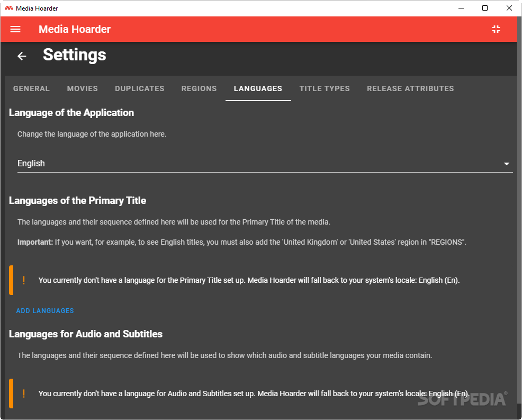The width and height of the screenshot is (522, 420).
Task: Click the Settings page heading
Action: click(x=75, y=55)
